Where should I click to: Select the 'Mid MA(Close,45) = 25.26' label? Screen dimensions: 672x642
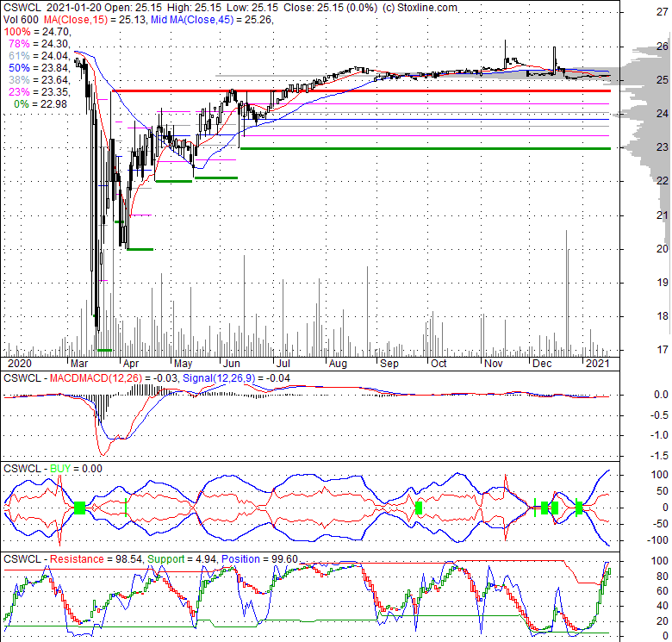click(211, 20)
